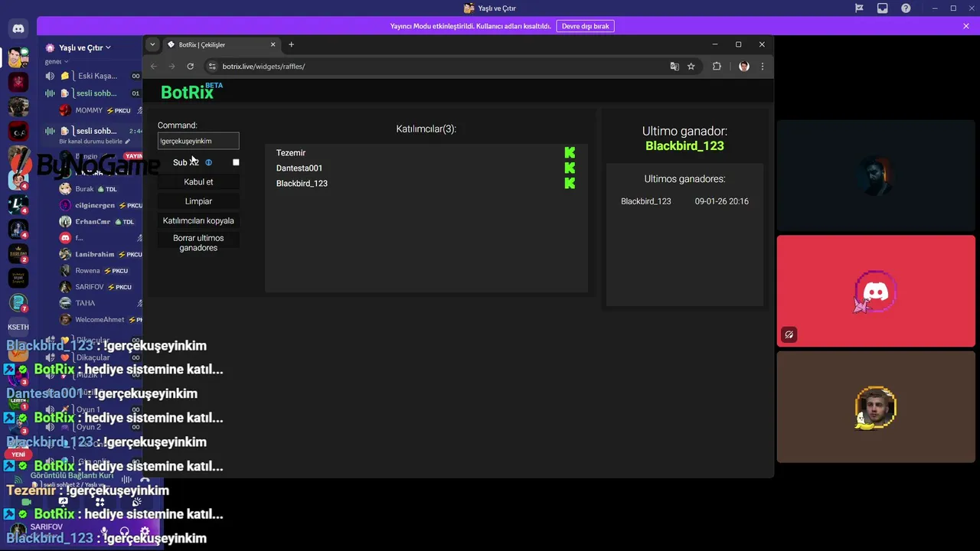Dismiss the Streamer Mode purple banner
The height and width of the screenshot is (551, 980).
coord(966,26)
